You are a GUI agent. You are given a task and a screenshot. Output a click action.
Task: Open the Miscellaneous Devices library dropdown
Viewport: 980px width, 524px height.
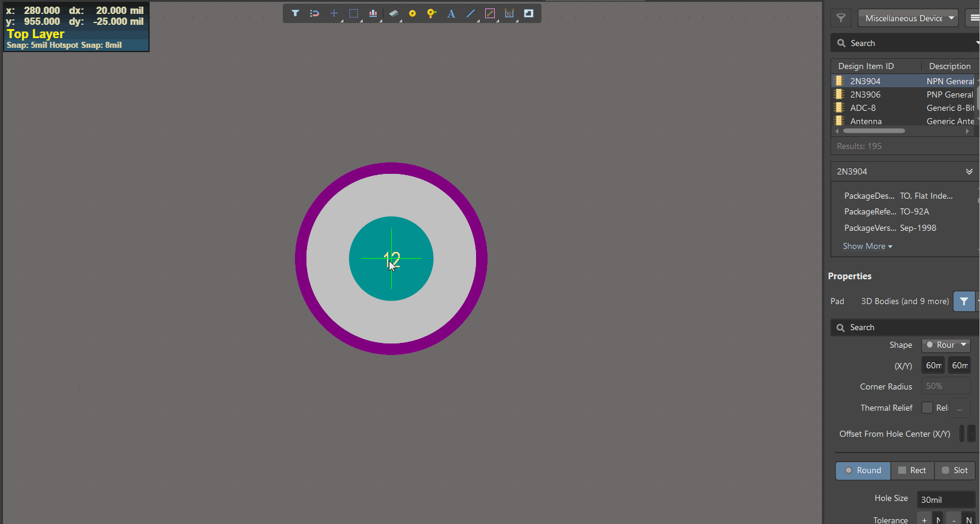908,18
